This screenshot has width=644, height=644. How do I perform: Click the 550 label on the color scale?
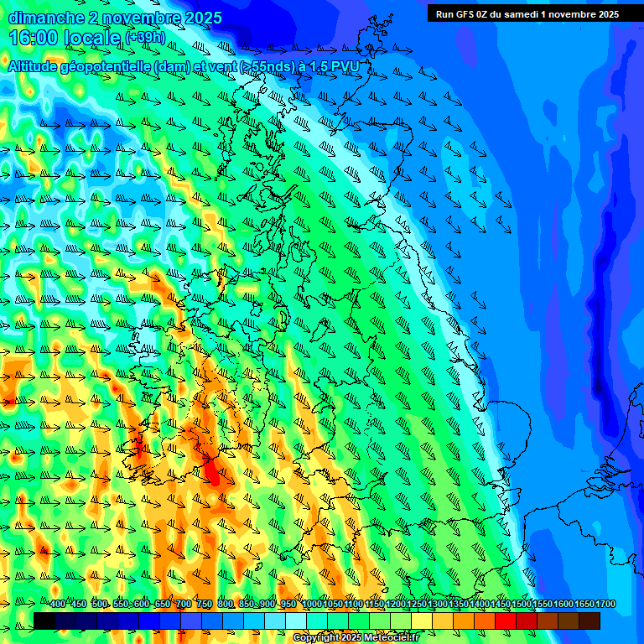120,605
